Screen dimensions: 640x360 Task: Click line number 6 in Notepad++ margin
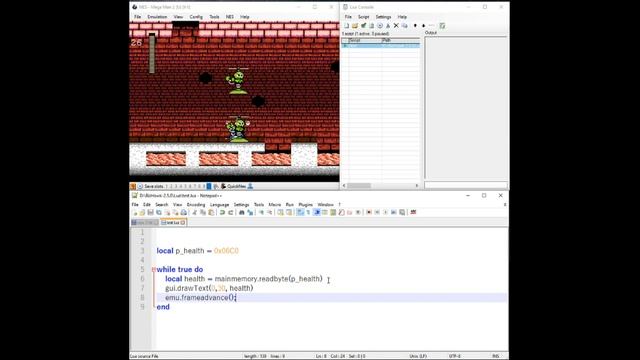pyautogui.click(x=142, y=279)
